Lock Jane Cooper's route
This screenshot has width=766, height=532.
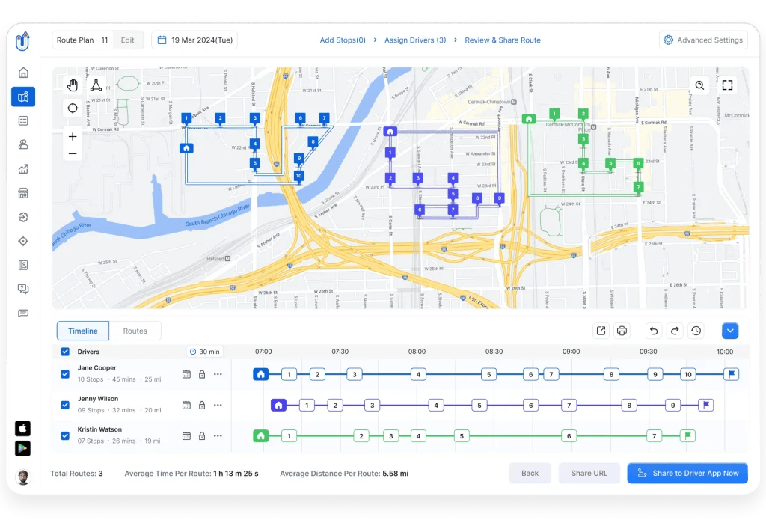pos(202,374)
